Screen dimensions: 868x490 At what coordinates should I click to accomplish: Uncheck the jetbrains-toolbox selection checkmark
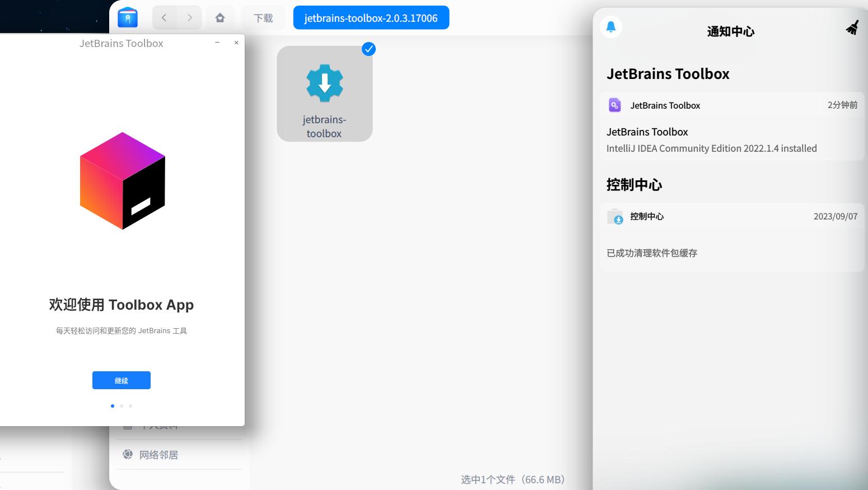tap(368, 49)
